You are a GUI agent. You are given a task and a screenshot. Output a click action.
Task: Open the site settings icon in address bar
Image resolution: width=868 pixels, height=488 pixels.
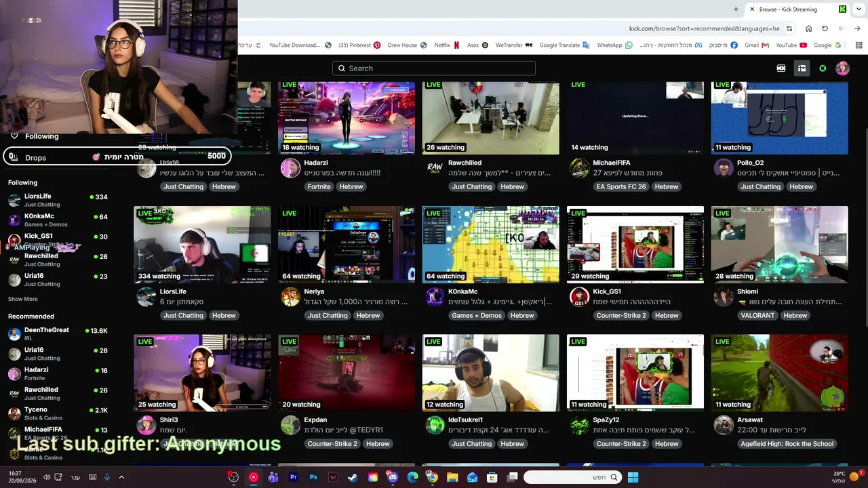[789, 28]
